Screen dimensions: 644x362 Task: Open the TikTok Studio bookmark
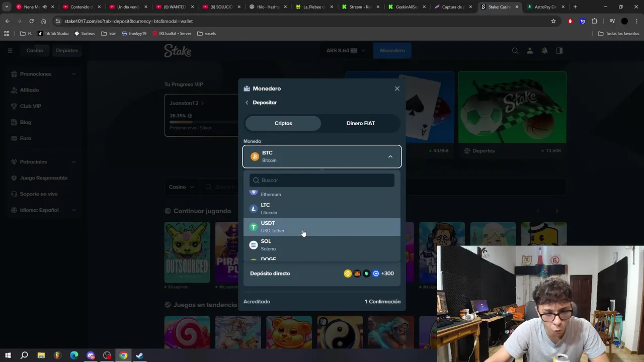[x=53, y=33]
